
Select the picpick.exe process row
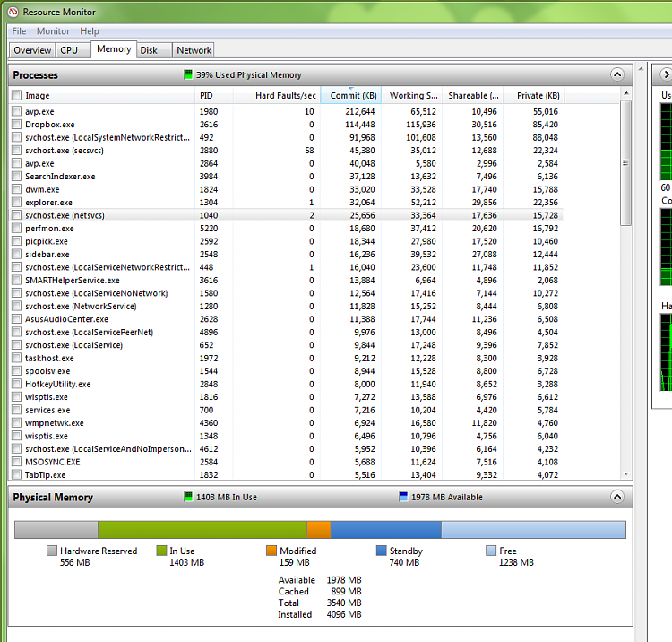tap(287, 241)
